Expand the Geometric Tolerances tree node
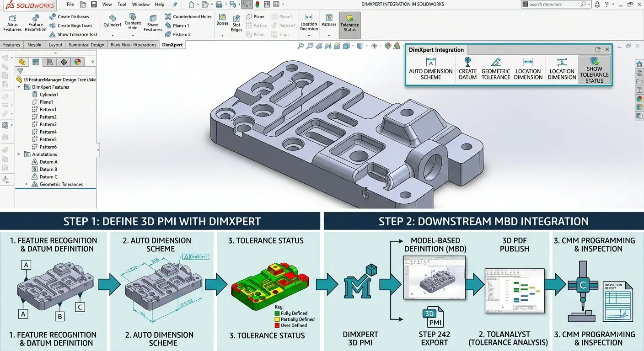This screenshot has width=644, height=351. pos(26,184)
